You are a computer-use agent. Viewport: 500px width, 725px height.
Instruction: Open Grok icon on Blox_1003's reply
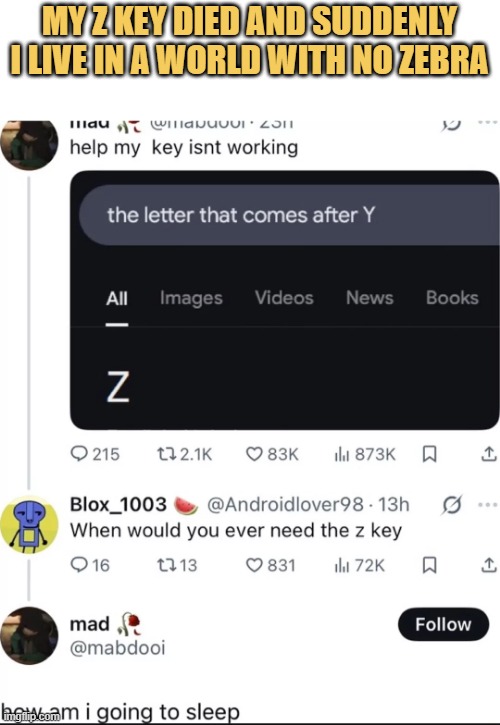(451, 504)
